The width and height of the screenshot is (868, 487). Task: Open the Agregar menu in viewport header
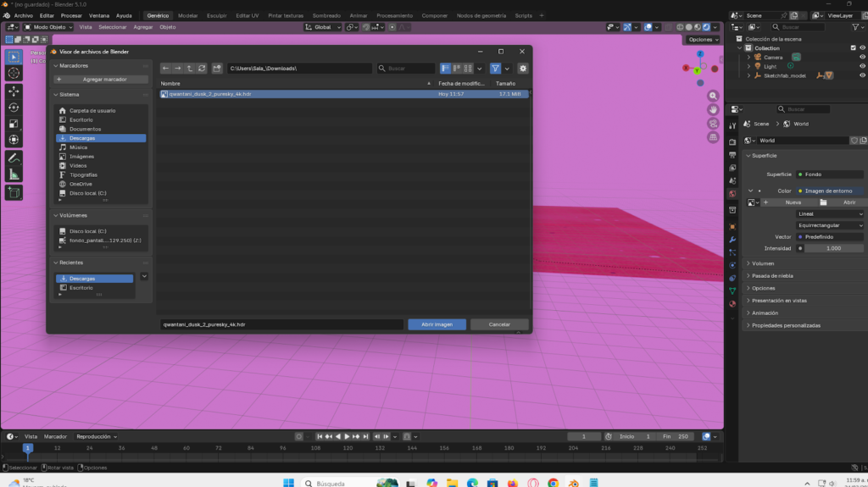[142, 27]
